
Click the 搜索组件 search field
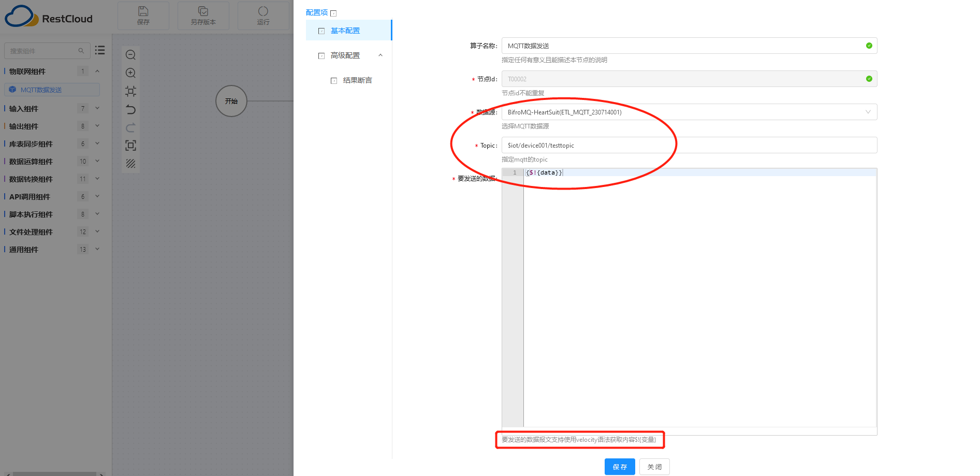point(47,51)
